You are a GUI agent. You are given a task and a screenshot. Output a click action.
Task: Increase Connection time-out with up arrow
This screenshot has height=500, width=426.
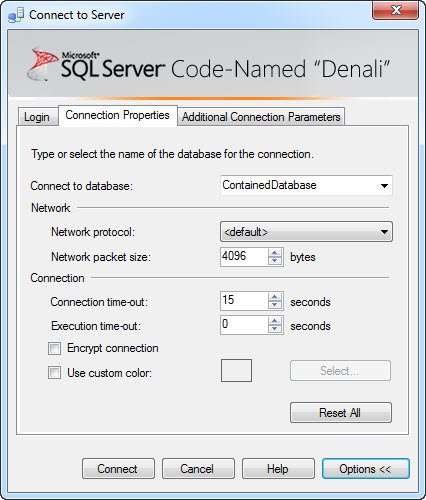point(275,297)
